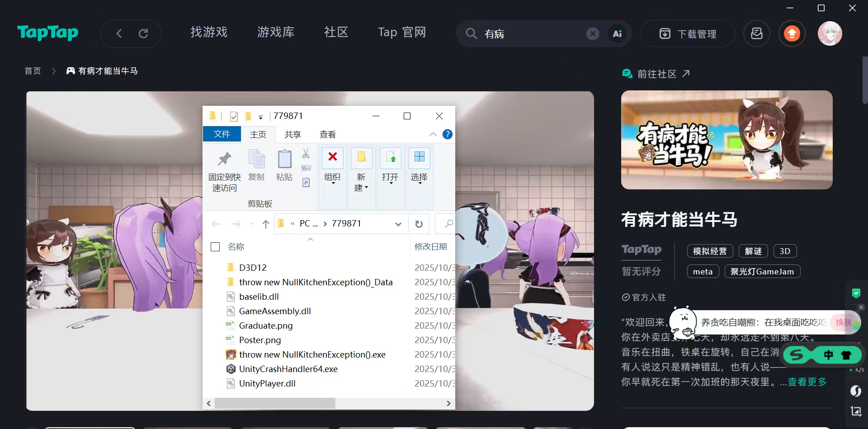Click the 查看更多 link in description
868x429 pixels.
point(807,382)
